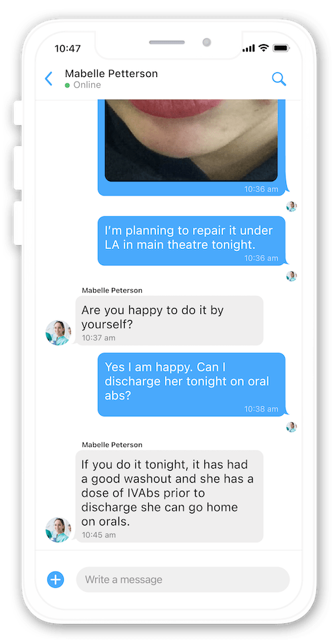Select the "I'm planning to repair it" message bubble

[192, 241]
